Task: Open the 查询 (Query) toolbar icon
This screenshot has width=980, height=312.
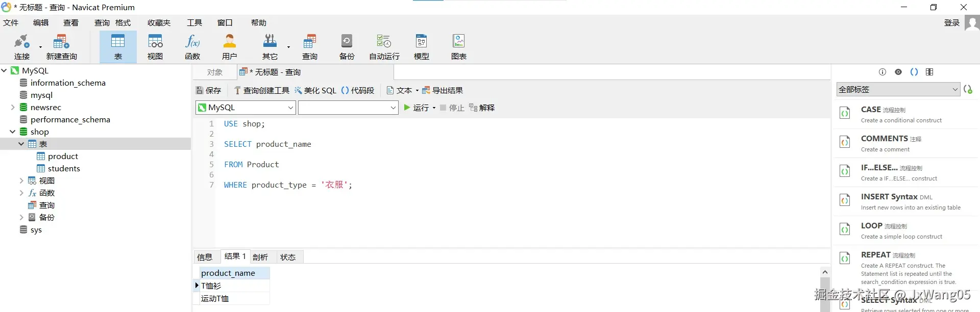Action: (x=309, y=47)
